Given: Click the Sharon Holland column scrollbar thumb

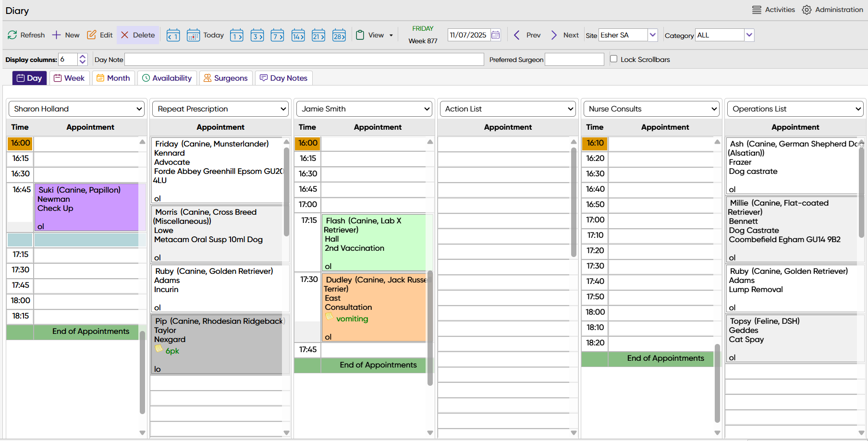Looking at the screenshot, I should 142,372.
